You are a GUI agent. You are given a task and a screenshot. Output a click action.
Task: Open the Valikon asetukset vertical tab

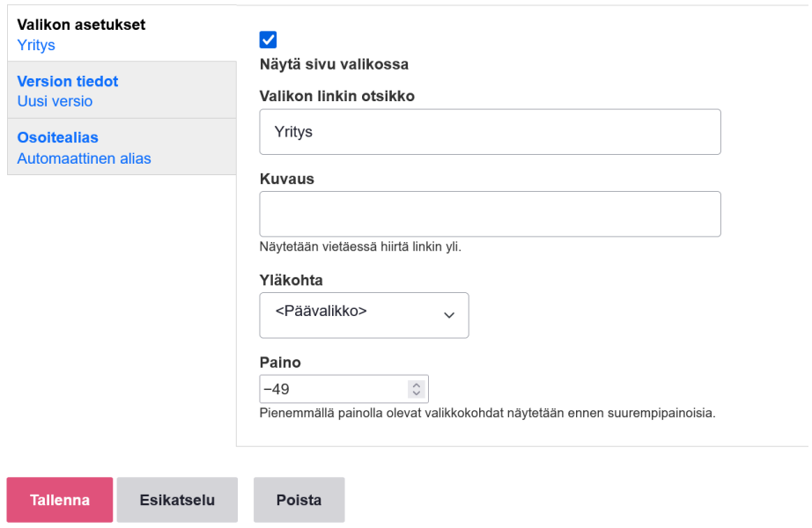(x=81, y=25)
